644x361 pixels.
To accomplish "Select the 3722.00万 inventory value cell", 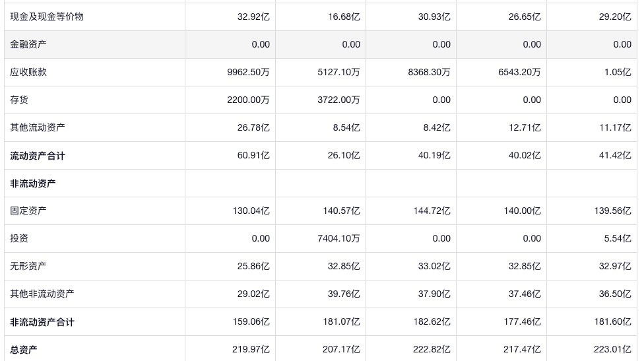I will (338, 100).
